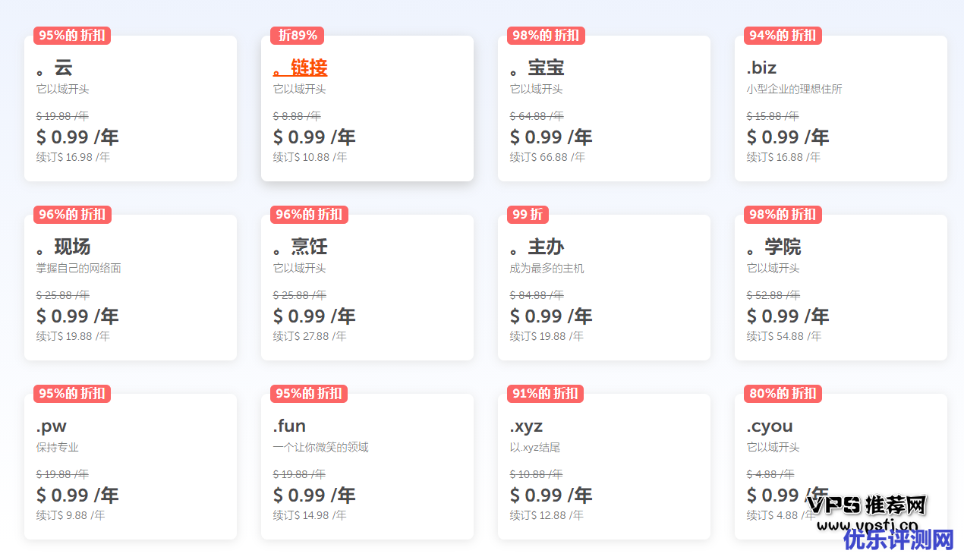This screenshot has width=964, height=560.
Task: Click the 94%的折扣 badge on .biz
Action: [783, 36]
